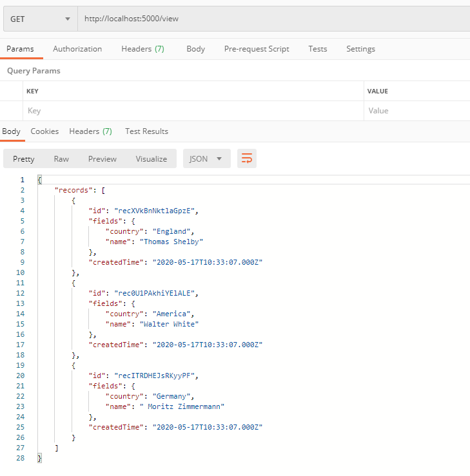Image resolution: width=470 pixels, height=476 pixels.
Task: Select the id "recXVkBnNktlaGpzE" value
Action: pos(154,211)
